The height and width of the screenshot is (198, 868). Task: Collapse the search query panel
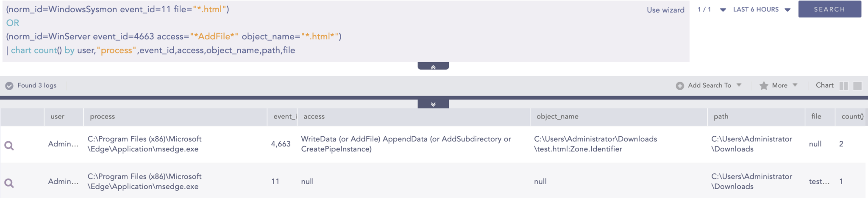point(433,66)
